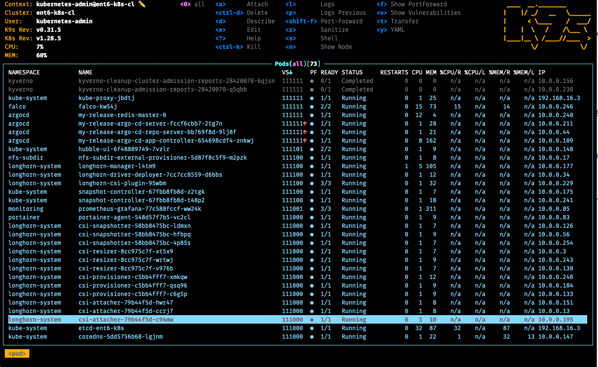Select the coredns-5dd5756b68-lgjnm pod row
Viewport: 598px width, 367px height.
tap(297, 336)
